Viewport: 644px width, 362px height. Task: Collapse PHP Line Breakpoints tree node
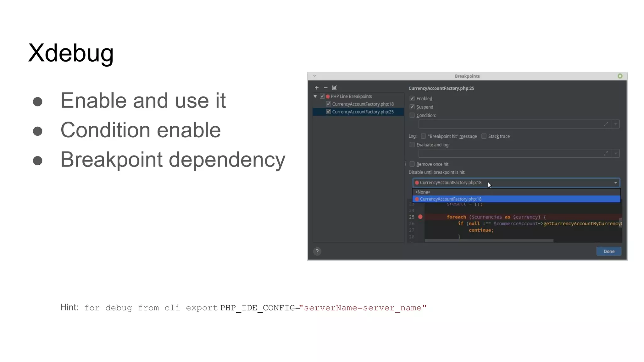(x=315, y=96)
